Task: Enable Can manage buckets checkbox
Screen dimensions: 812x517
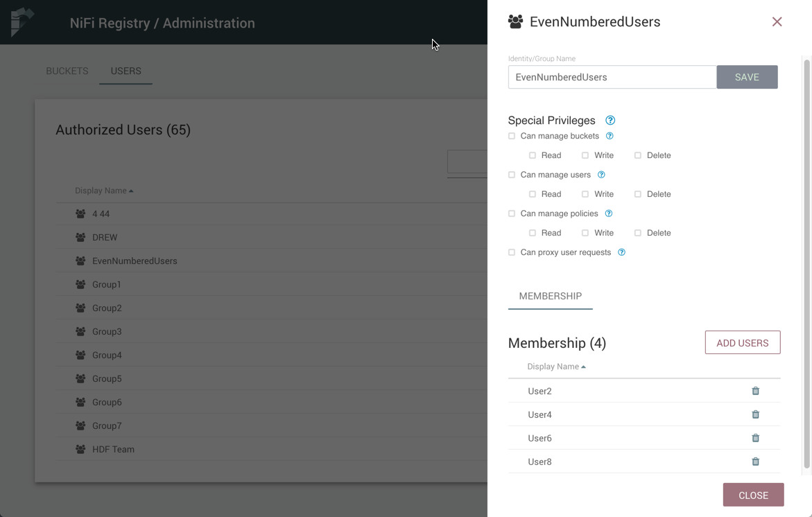Action: (512, 136)
